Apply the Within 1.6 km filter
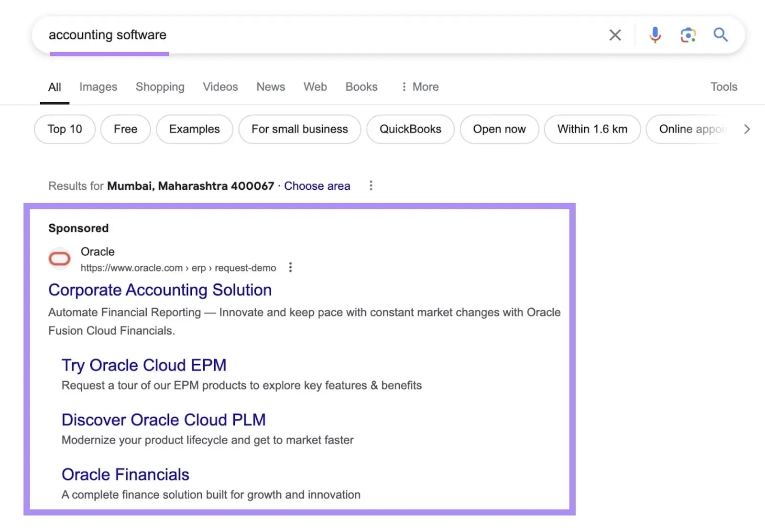765x532 pixels. pyautogui.click(x=592, y=129)
